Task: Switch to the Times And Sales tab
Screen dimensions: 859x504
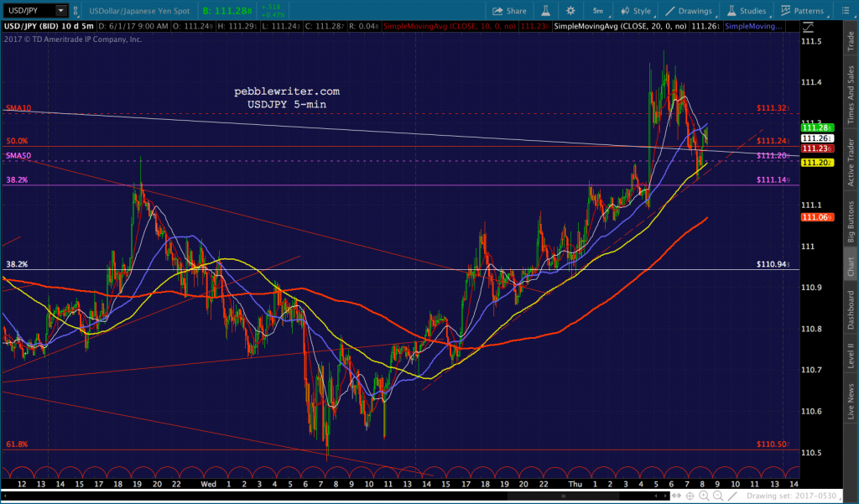Action: pyautogui.click(x=851, y=94)
